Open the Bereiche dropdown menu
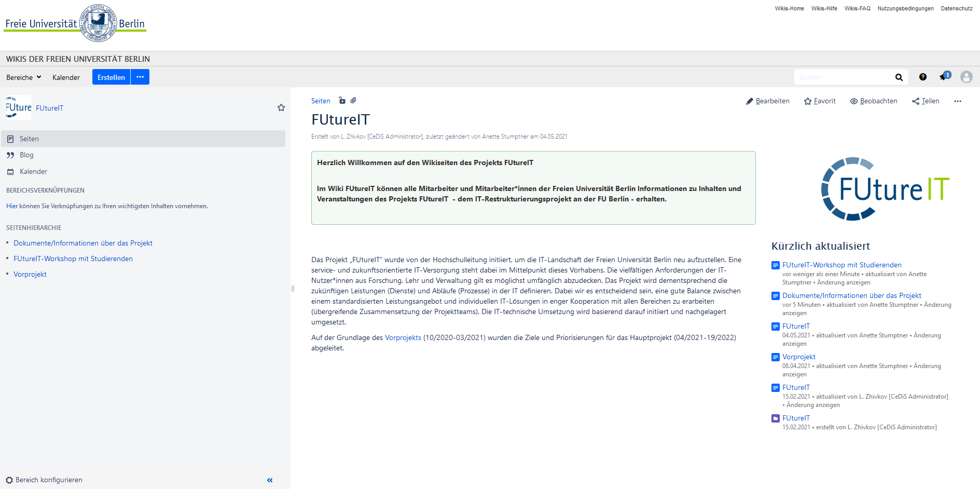 [x=24, y=77]
